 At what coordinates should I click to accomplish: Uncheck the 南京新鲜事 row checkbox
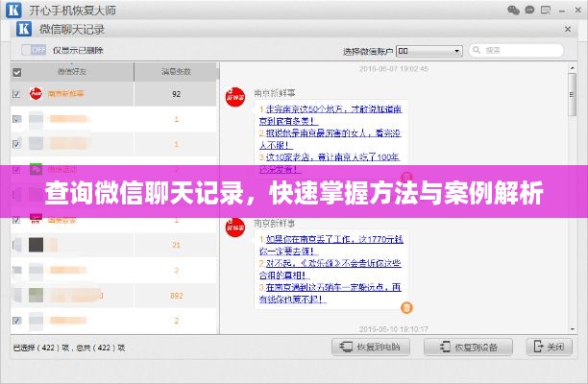point(16,94)
